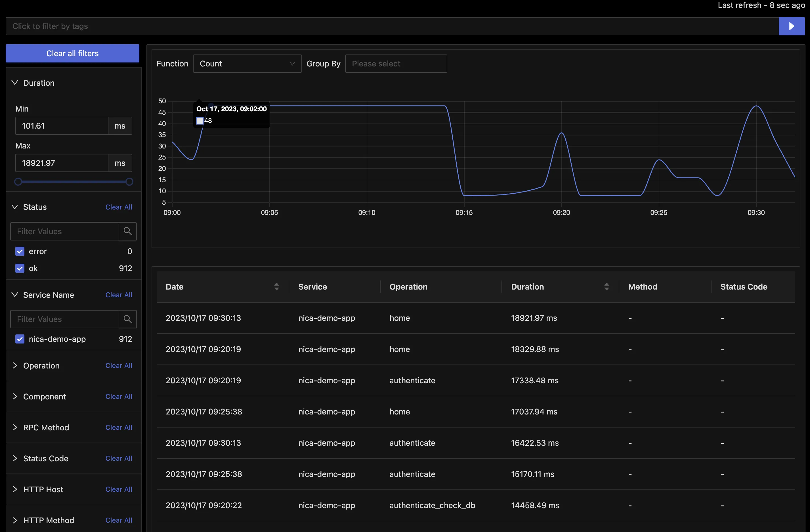The height and width of the screenshot is (532, 810).
Task: Open trace row with 18329.88 ms duration
Action: pyautogui.click(x=475, y=349)
